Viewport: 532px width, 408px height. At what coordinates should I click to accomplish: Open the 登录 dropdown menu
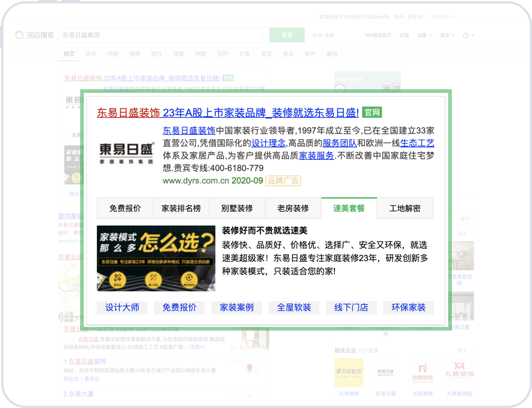[x=447, y=35]
